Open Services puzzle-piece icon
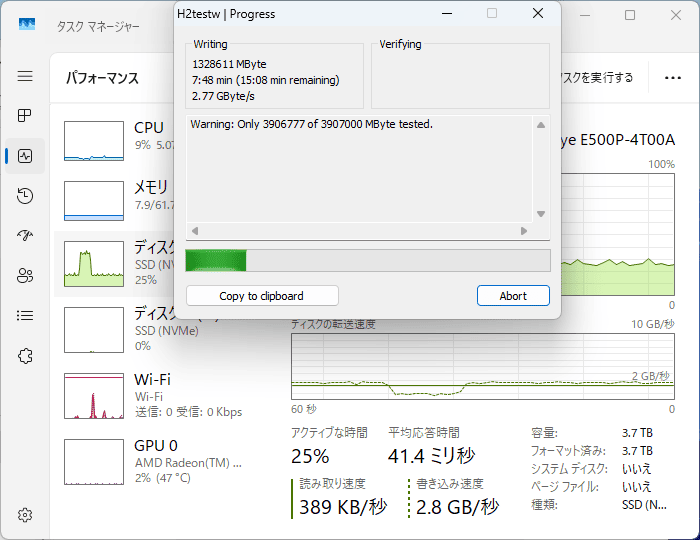 [x=25, y=356]
